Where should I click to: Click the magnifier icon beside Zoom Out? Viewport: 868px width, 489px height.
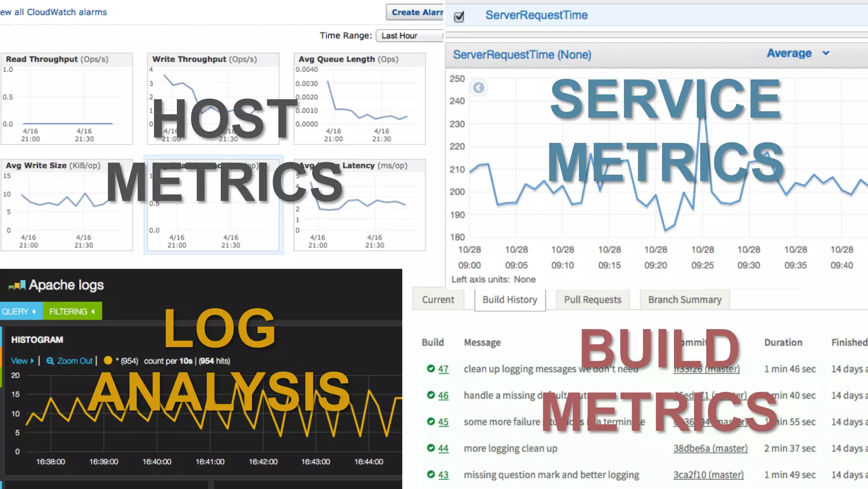50,361
